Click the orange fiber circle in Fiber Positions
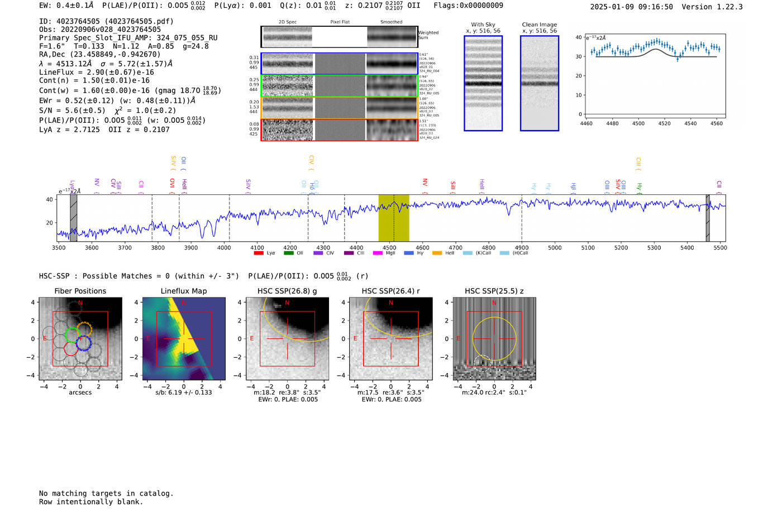 click(x=84, y=329)
